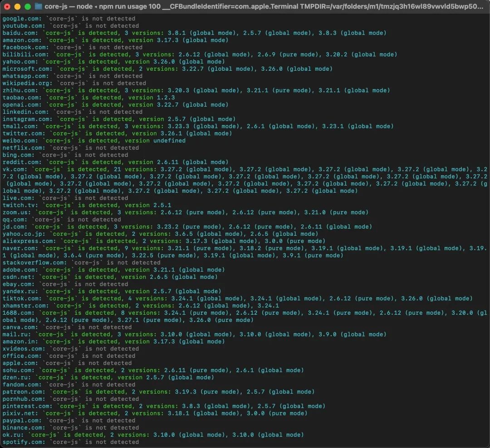This screenshot has width=490, height=448.
Task: Click the green zoom window button
Action: (x=28, y=6)
